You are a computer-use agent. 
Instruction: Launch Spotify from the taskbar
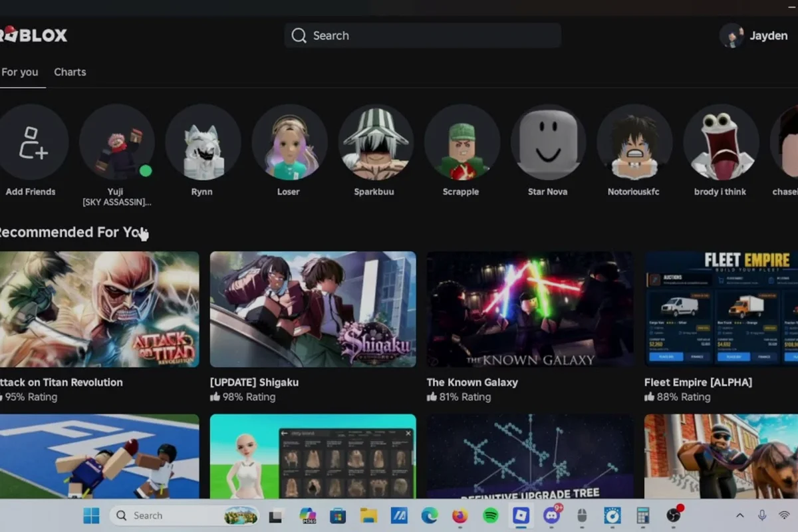click(x=490, y=515)
